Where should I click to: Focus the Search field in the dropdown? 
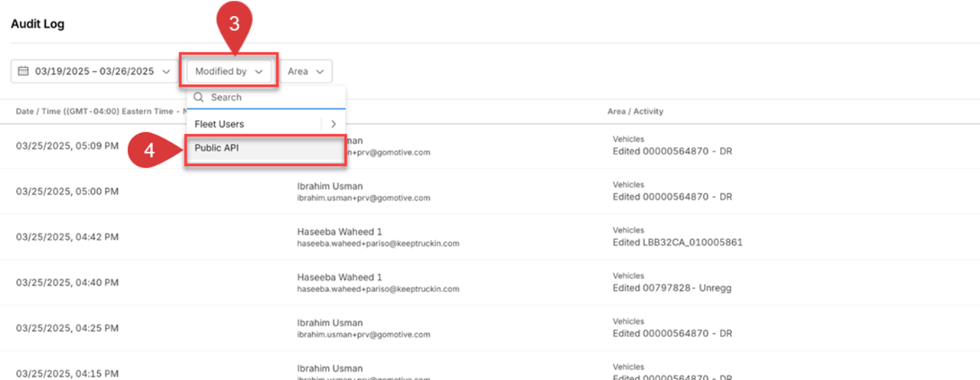tap(272, 98)
